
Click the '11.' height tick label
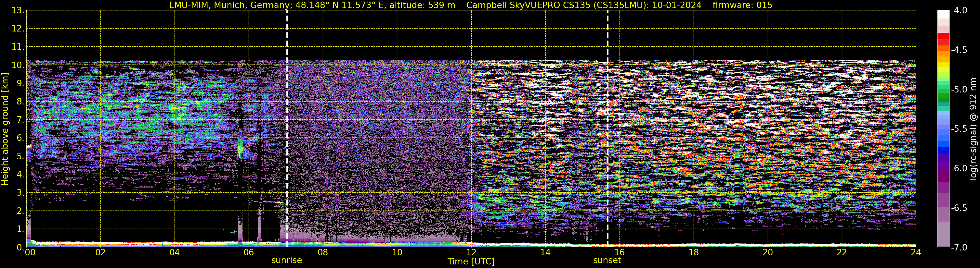tap(18, 47)
